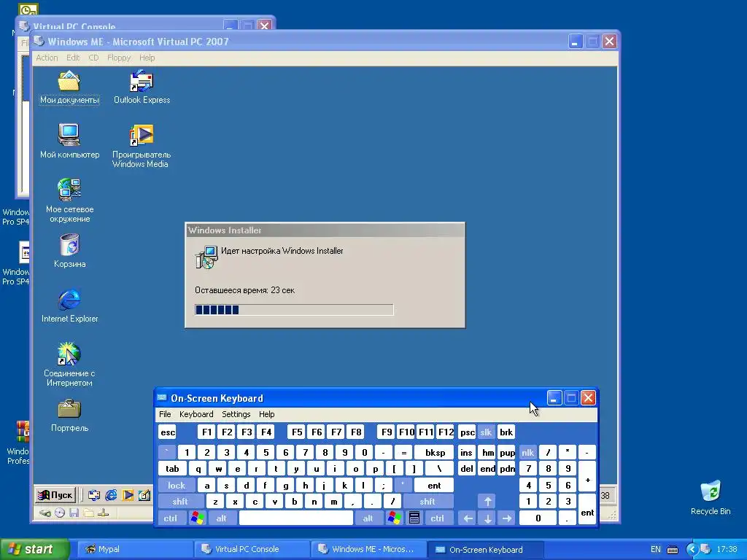Click the right Windows logo key
747x560 pixels.
click(394, 518)
